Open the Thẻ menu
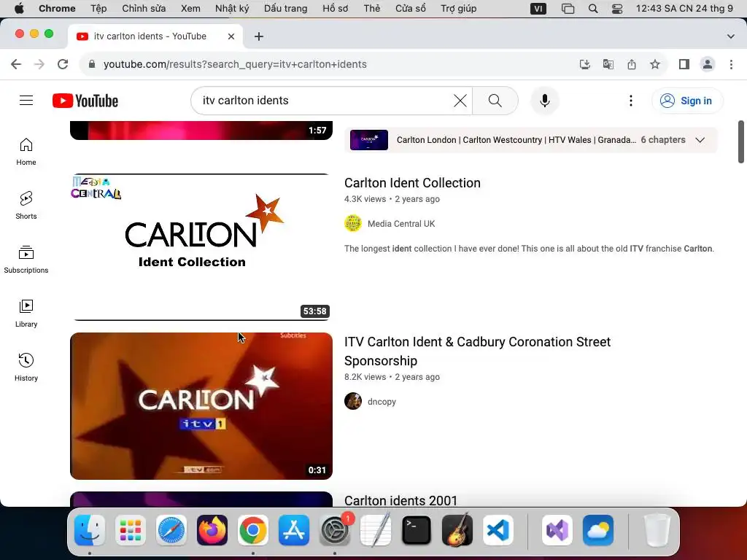 [x=372, y=9]
